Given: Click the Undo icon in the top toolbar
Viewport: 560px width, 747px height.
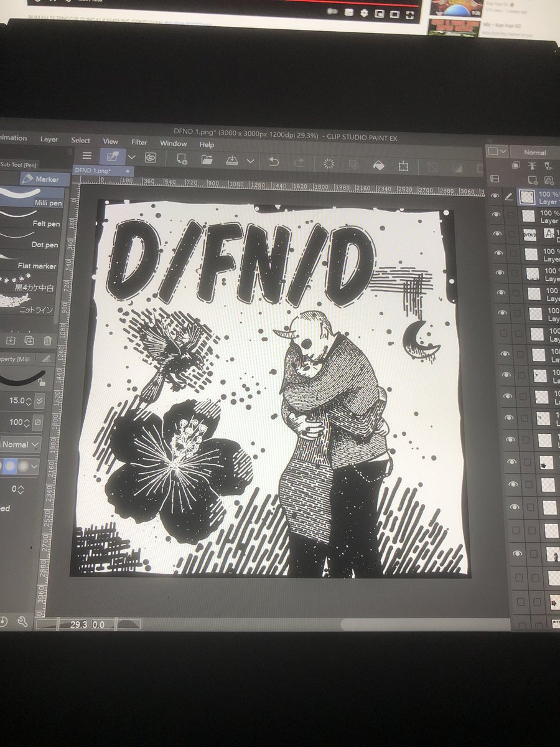Looking at the screenshot, I should pyautogui.click(x=273, y=162).
